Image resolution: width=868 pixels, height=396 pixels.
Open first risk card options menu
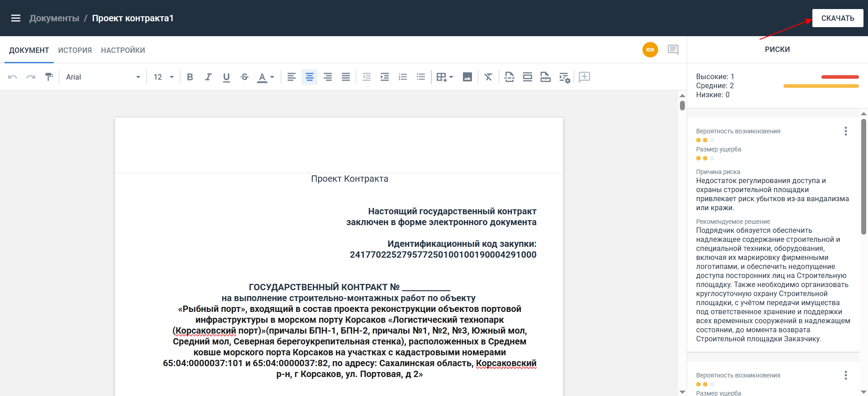click(845, 131)
